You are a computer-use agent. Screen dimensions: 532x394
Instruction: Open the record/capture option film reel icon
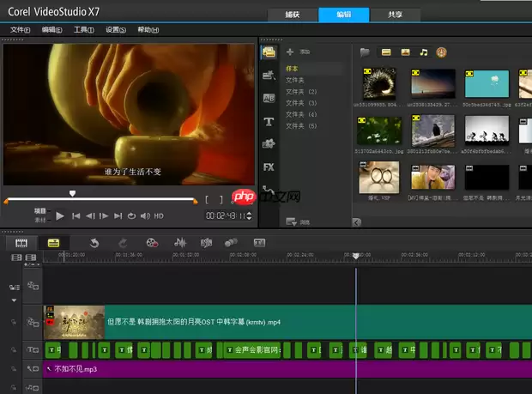point(151,243)
